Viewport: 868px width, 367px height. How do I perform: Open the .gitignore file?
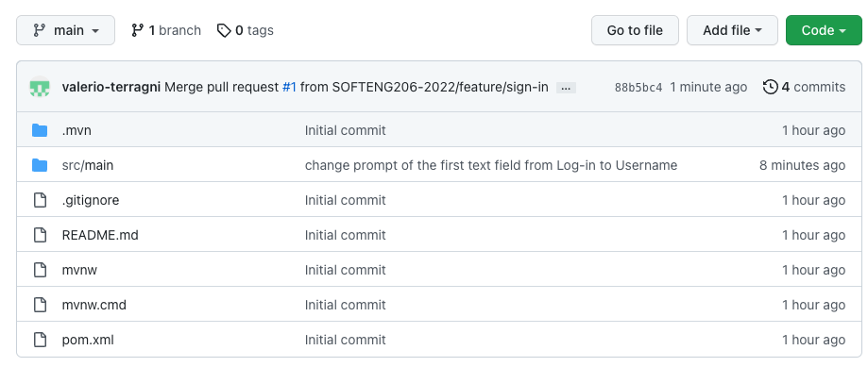[x=91, y=200]
